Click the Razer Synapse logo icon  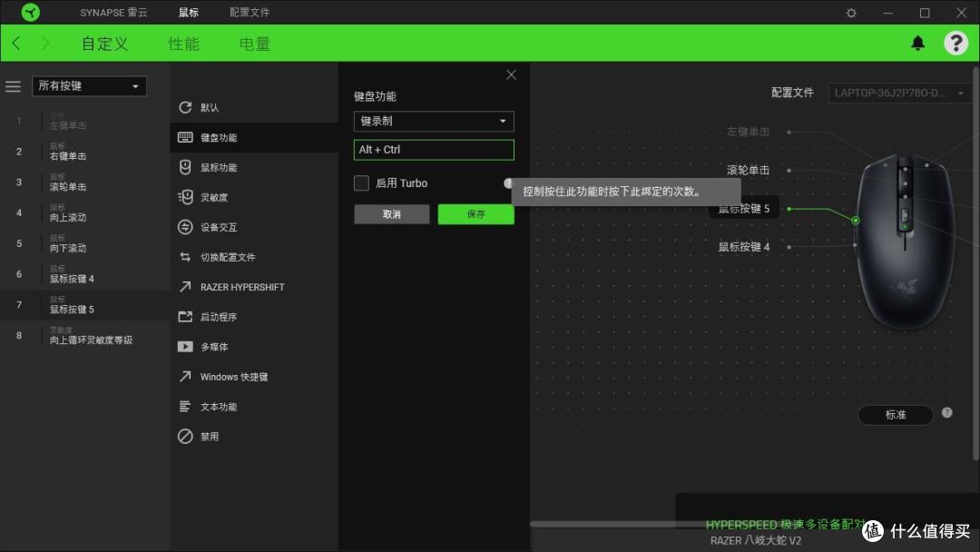pyautogui.click(x=30, y=12)
